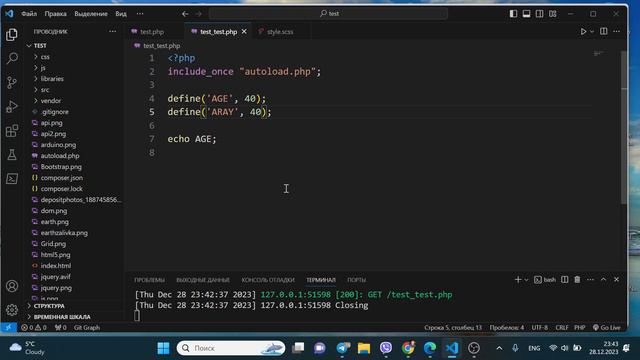Image resolution: width=640 pixels, height=360 pixels.
Task: Switch to the ПРОБЛЕМЫ panel tab
Action: tap(149, 280)
